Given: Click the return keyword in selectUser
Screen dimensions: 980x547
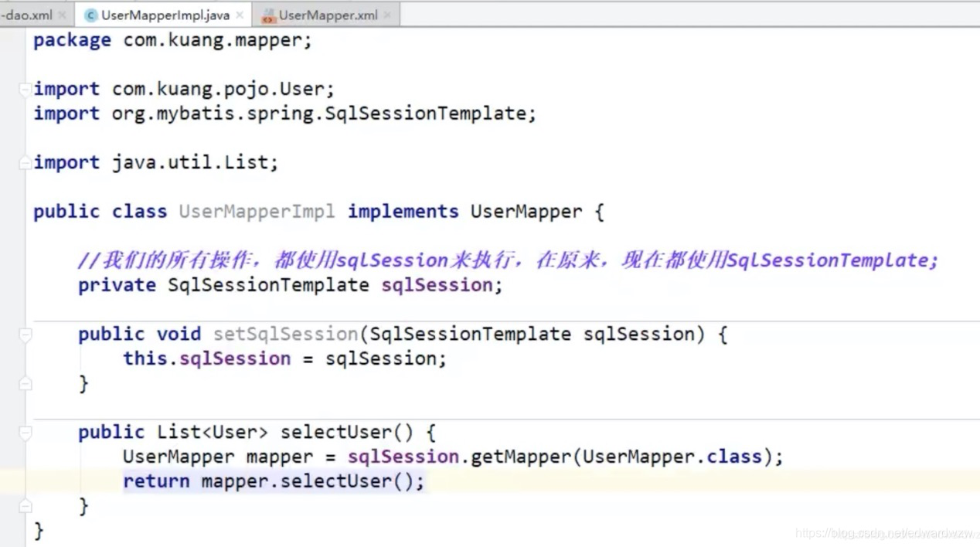Looking at the screenshot, I should 156,482.
